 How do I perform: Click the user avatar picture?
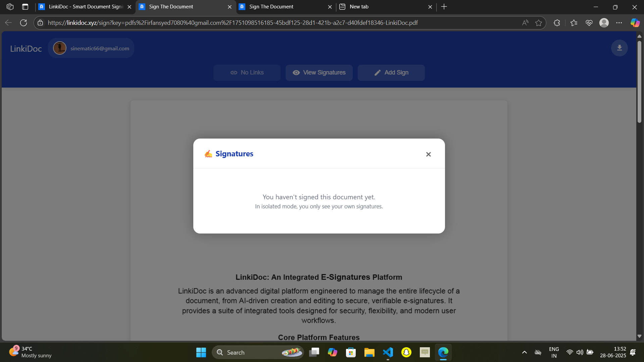tap(60, 48)
